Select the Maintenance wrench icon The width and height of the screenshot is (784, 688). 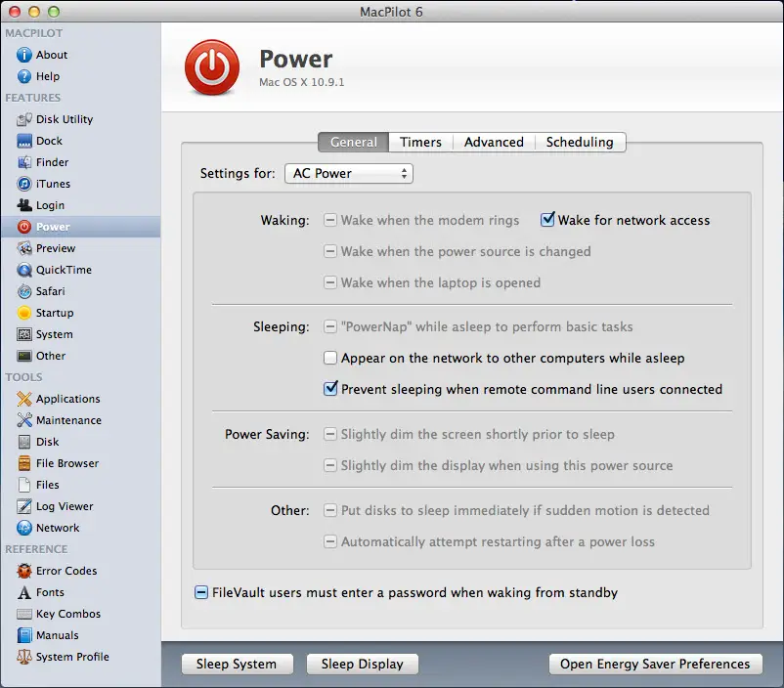click(24, 420)
